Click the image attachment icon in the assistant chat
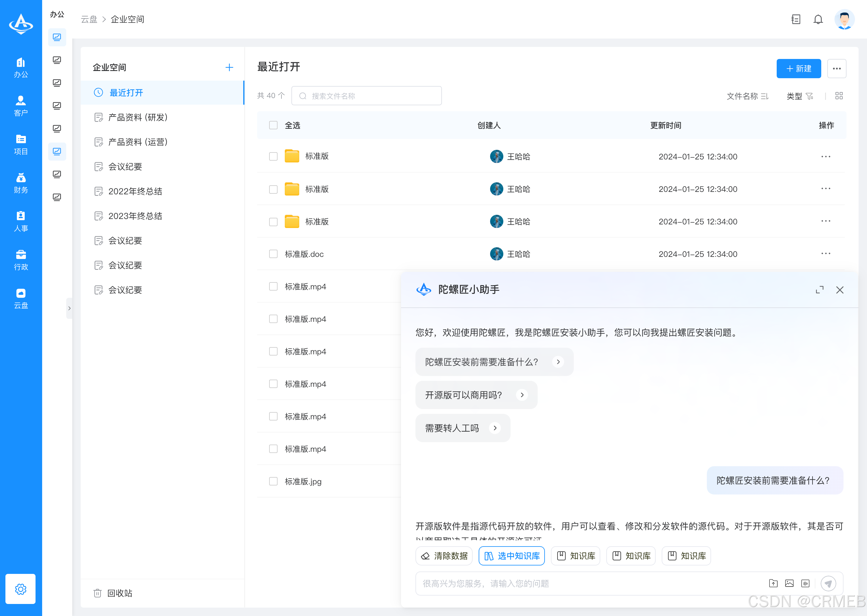867x616 pixels. coord(790,584)
